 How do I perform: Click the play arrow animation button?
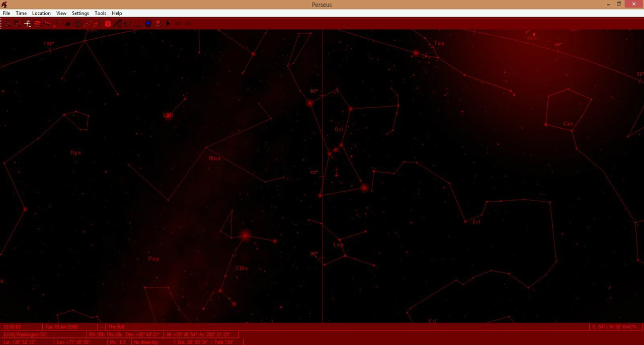(168, 24)
